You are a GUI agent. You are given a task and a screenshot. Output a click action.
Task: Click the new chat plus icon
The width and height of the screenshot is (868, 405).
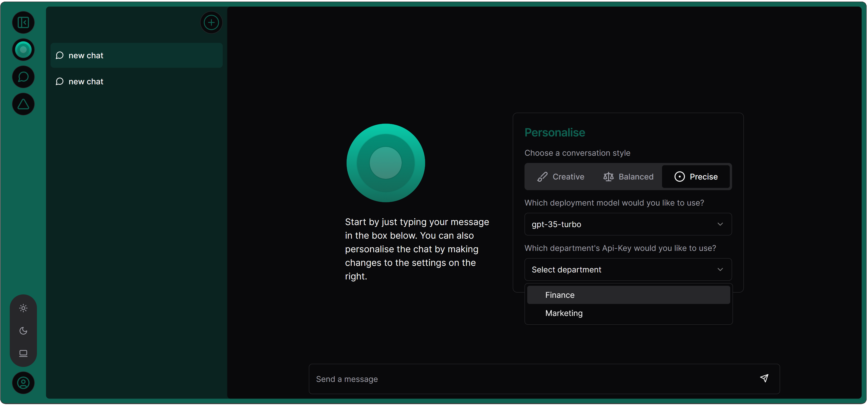point(211,22)
